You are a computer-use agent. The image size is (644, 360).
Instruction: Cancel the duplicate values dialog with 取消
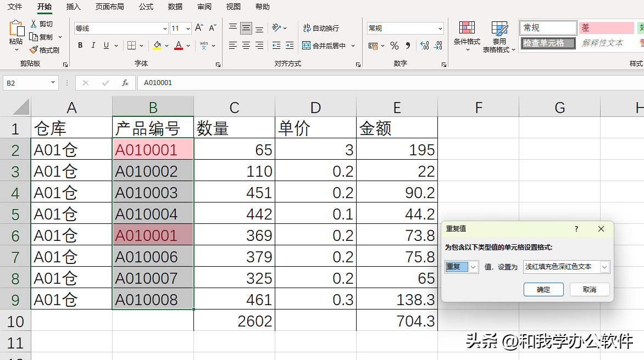click(590, 289)
